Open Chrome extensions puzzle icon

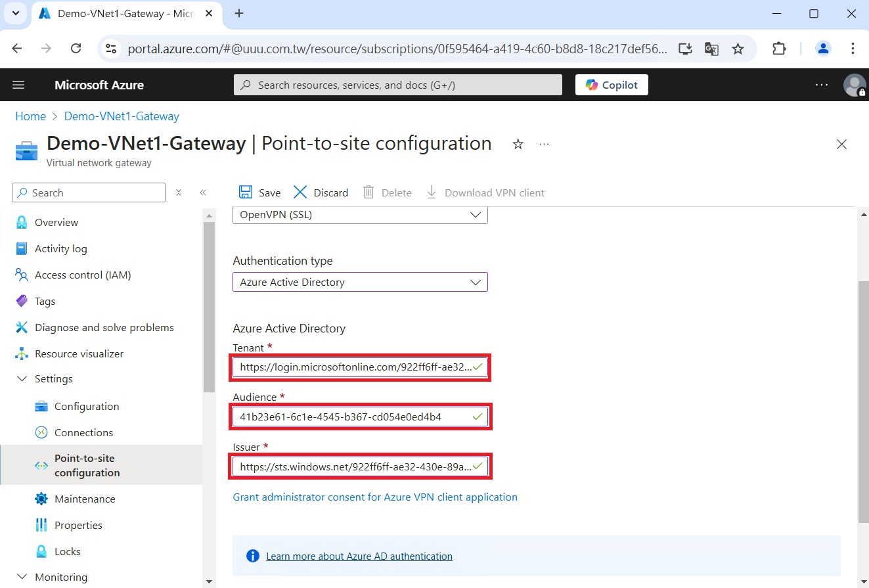click(x=779, y=49)
